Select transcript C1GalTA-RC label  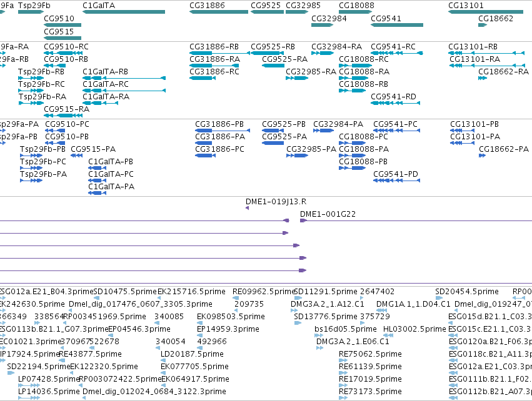pyautogui.click(x=106, y=84)
